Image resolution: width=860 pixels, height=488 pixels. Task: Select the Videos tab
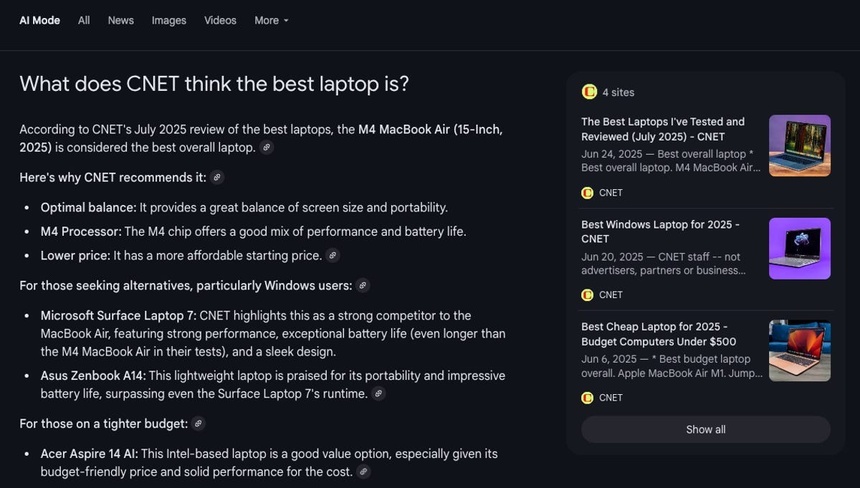[220, 20]
